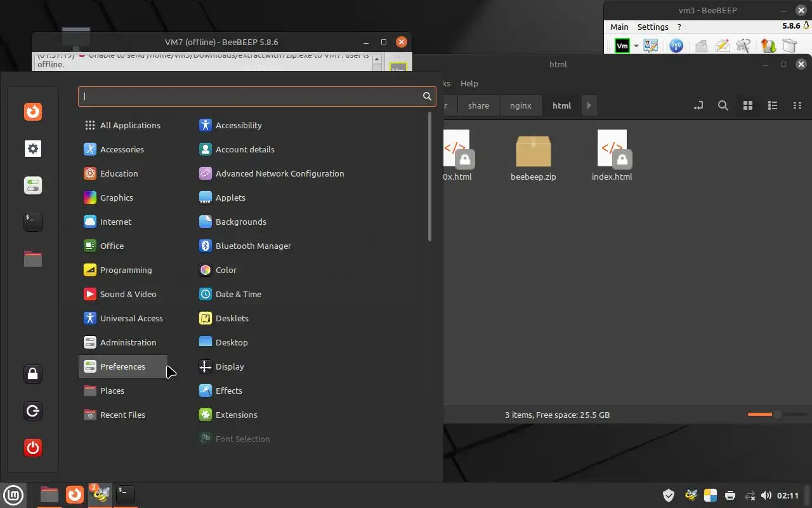Launch Firefox from the menu favorites sidebar
812x508 pixels.
pos(33,112)
